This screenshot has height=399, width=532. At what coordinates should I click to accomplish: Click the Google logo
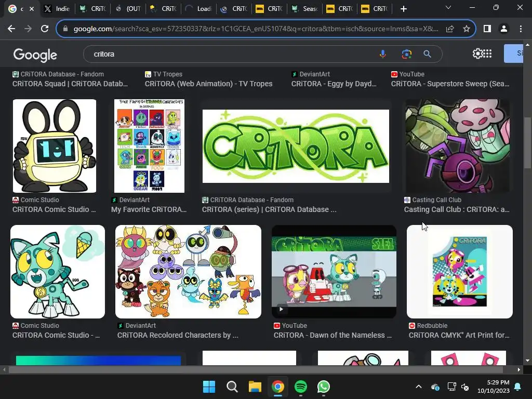point(35,55)
